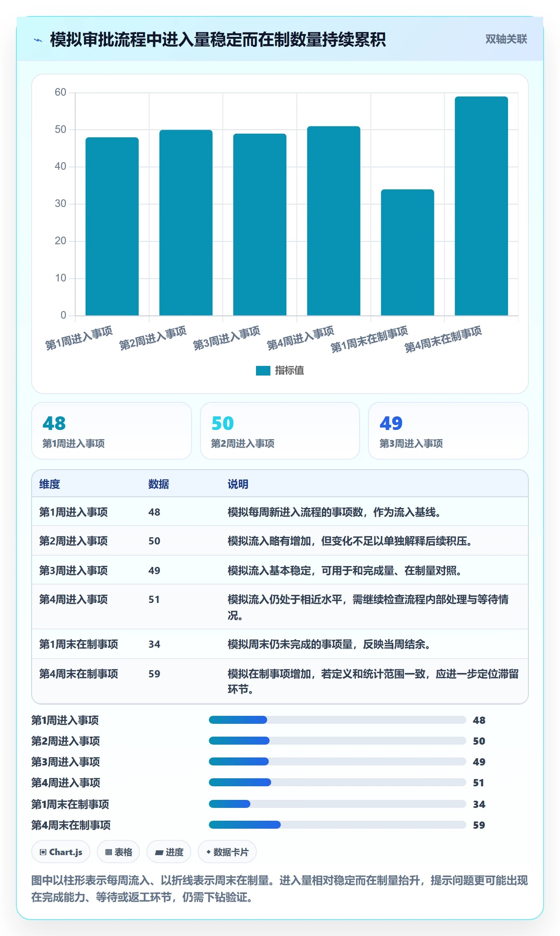
Task: Click the table value 51
Action: click(x=154, y=599)
